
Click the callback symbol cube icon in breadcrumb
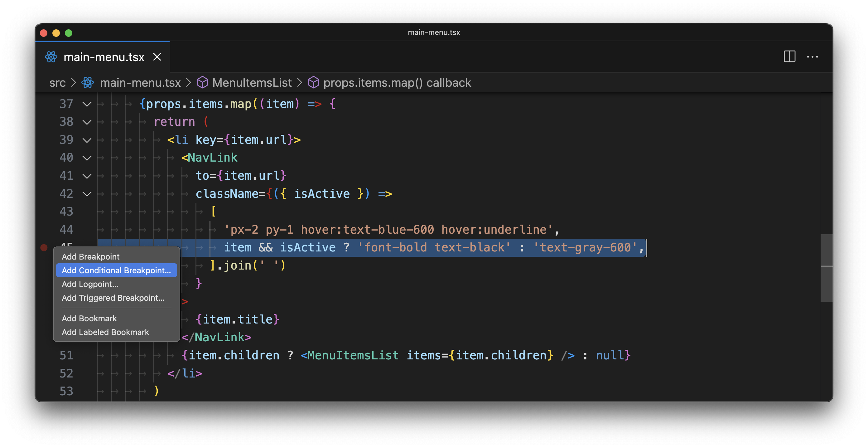pos(313,83)
